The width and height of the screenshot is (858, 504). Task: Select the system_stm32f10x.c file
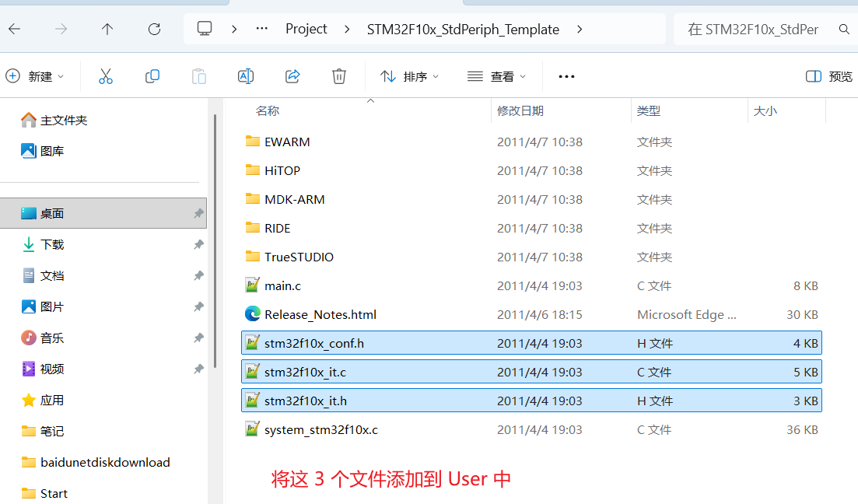click(x=531, y=429)
